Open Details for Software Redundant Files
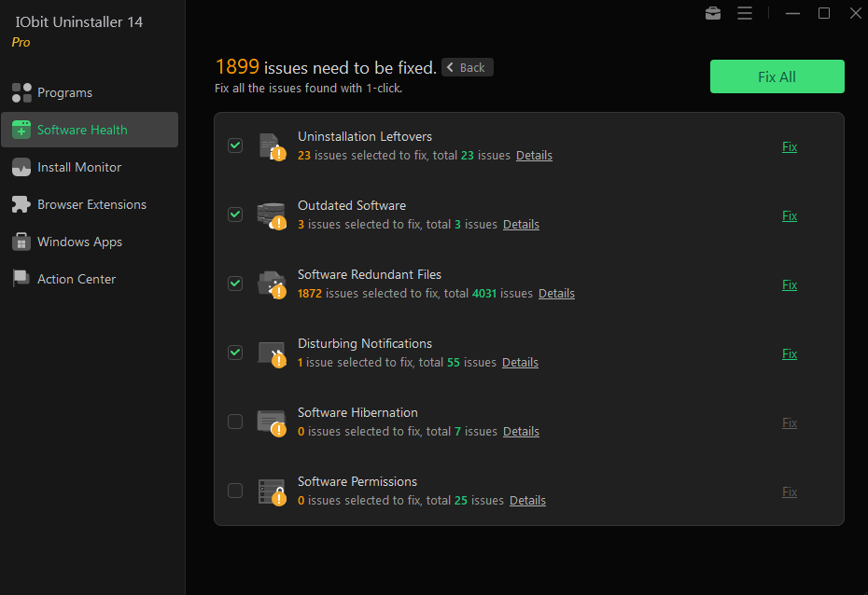This screenshot has height=595, width=868. (x=556, y=294)
